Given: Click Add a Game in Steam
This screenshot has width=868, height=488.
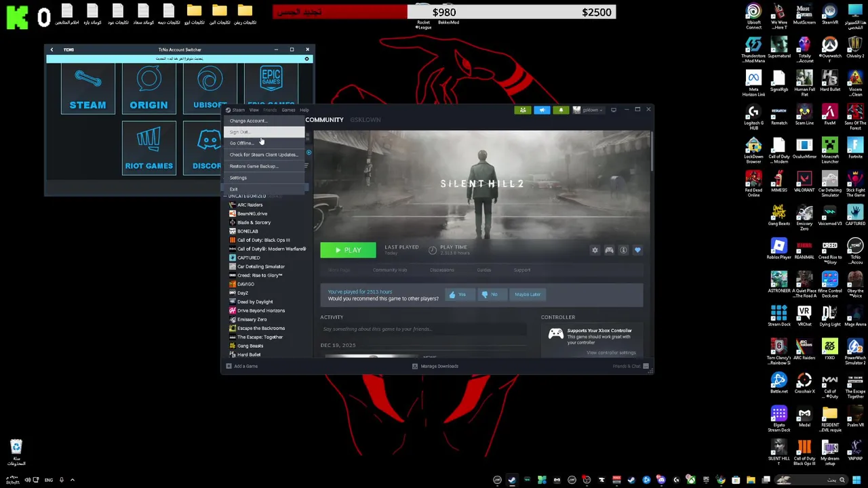Looking at the screenshot, I should pos(242,366).
